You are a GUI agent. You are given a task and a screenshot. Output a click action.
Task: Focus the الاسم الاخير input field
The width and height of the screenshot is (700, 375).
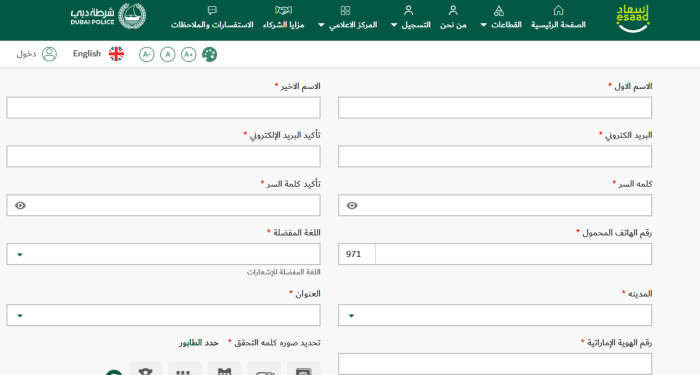pos(163,108)
